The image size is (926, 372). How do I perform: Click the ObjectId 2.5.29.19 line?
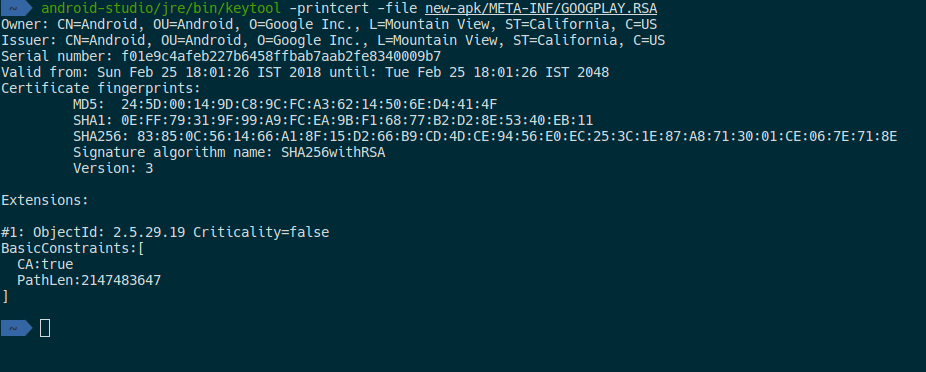pos(165,232)
